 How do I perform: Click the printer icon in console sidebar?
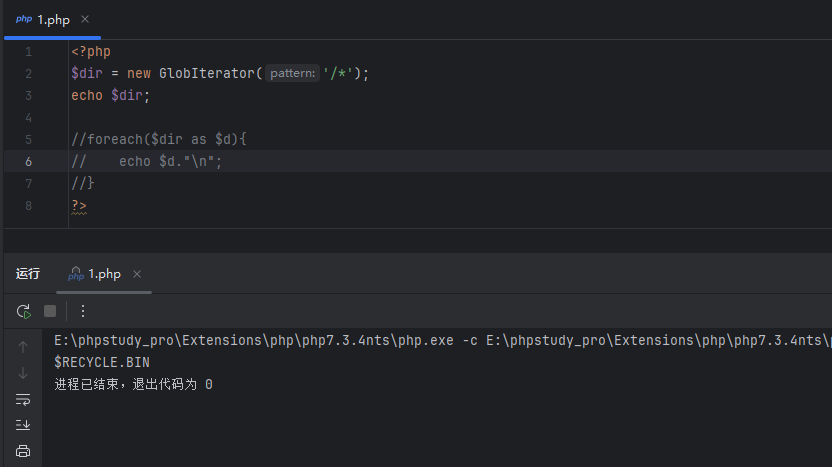(23, 451)
